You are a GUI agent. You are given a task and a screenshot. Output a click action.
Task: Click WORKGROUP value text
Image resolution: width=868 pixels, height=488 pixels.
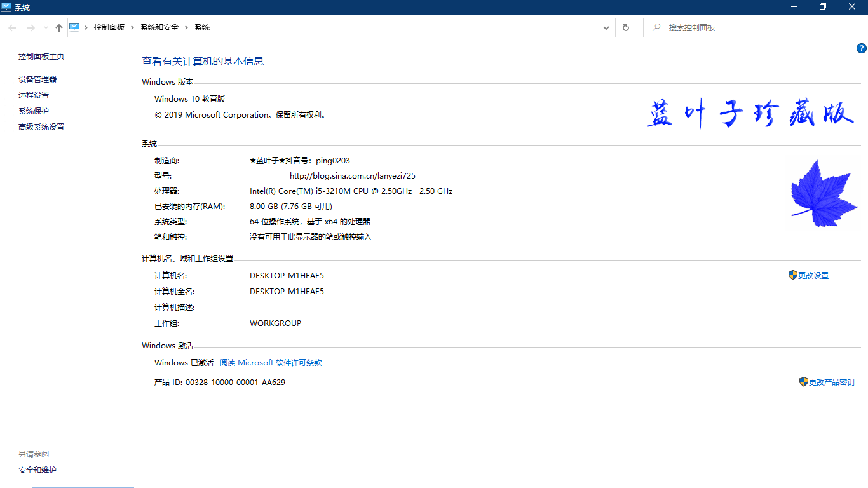[275, 323]
